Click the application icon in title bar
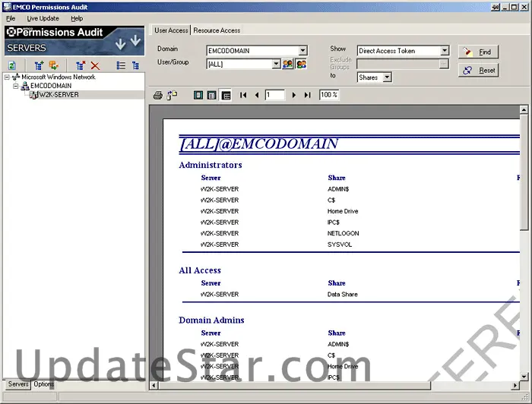This screenshot has width=532, height=404. 7,6
